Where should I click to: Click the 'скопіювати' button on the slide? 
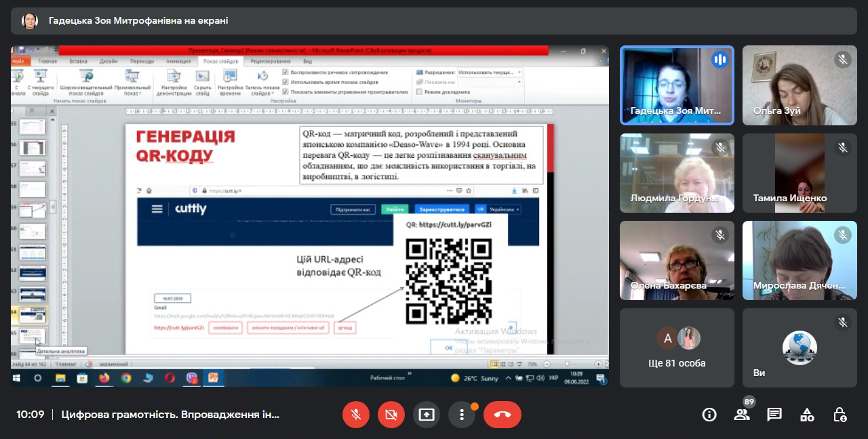click(226, 328)
